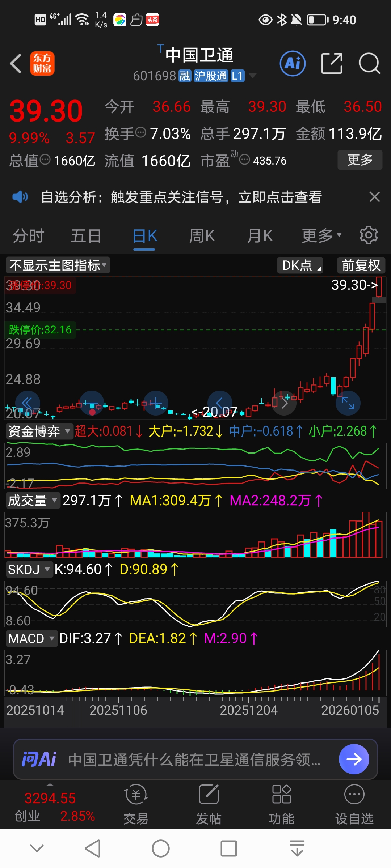391x868 pixels.
Task: Shift chart right one step arrow
Action: pyautogui.click(x=284, y=403)
